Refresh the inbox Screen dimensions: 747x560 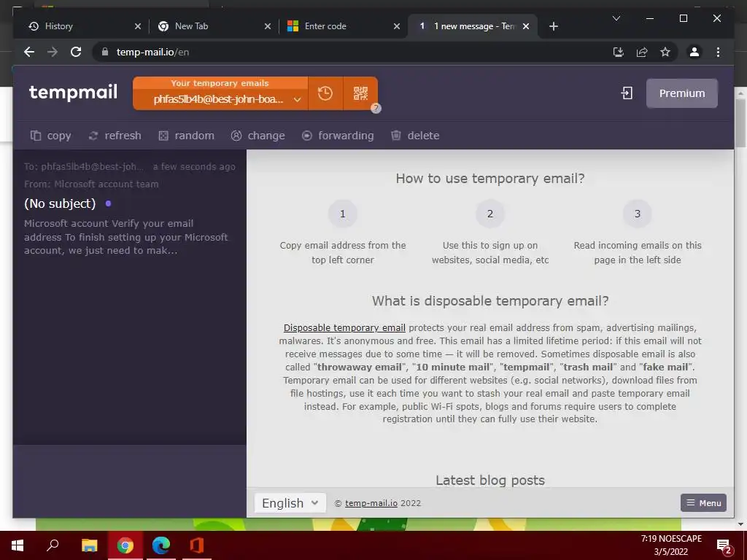tap(115, 136)
